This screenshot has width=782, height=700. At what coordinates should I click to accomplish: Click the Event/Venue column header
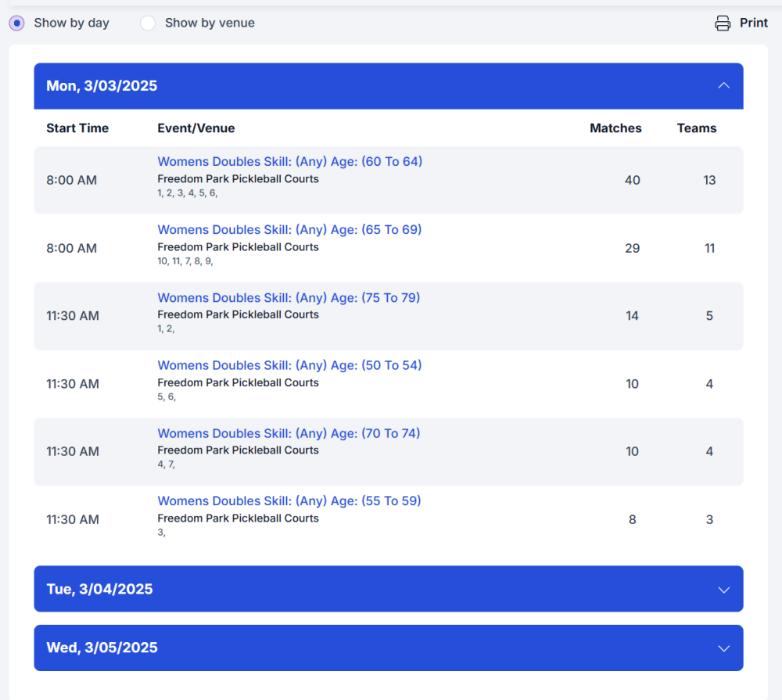point(196,128)
